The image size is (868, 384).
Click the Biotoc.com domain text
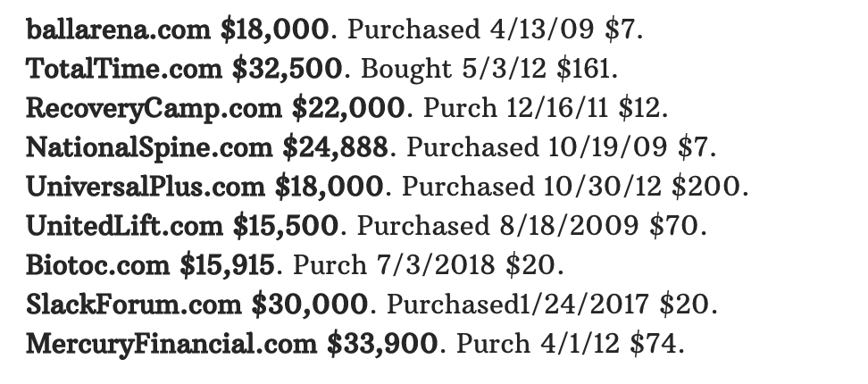click(x=97, y=265)
